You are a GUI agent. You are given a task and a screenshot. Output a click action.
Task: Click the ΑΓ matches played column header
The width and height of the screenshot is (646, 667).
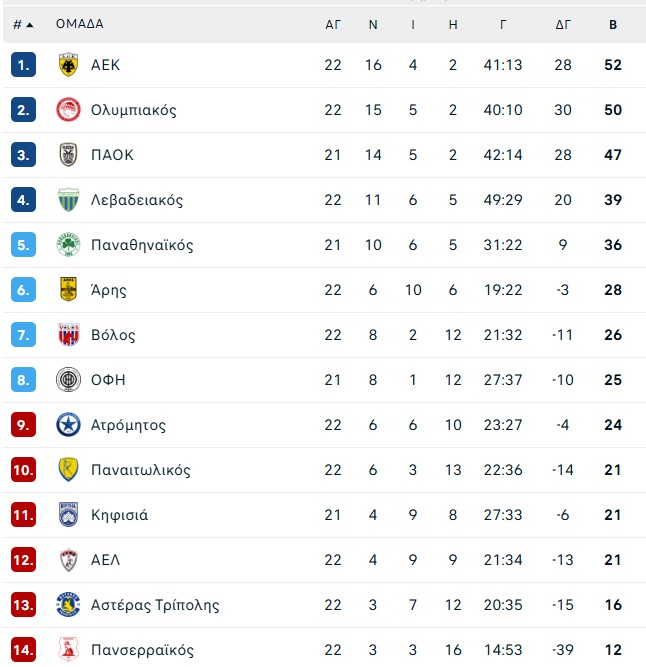[x=333, y=24]
